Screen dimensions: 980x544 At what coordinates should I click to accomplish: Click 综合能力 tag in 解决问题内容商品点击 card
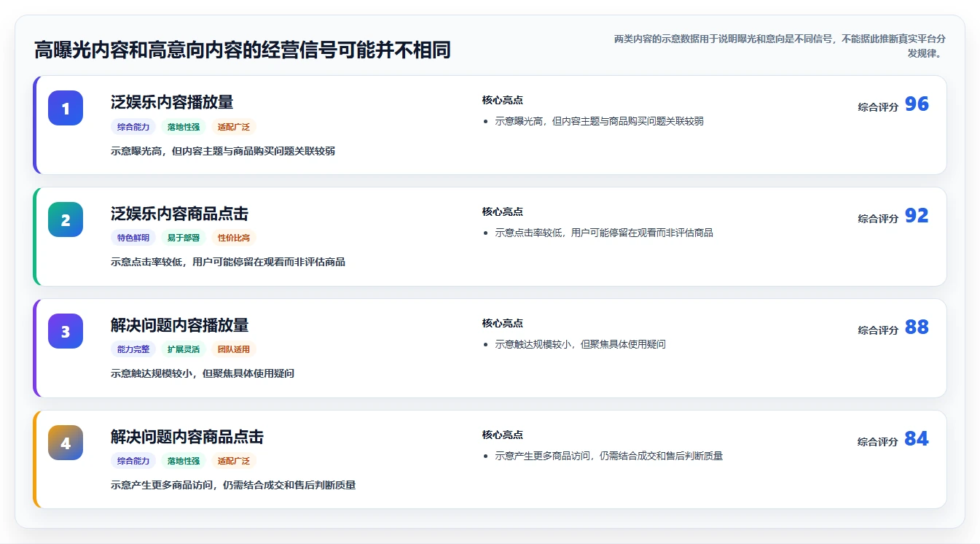pos(133,461)
